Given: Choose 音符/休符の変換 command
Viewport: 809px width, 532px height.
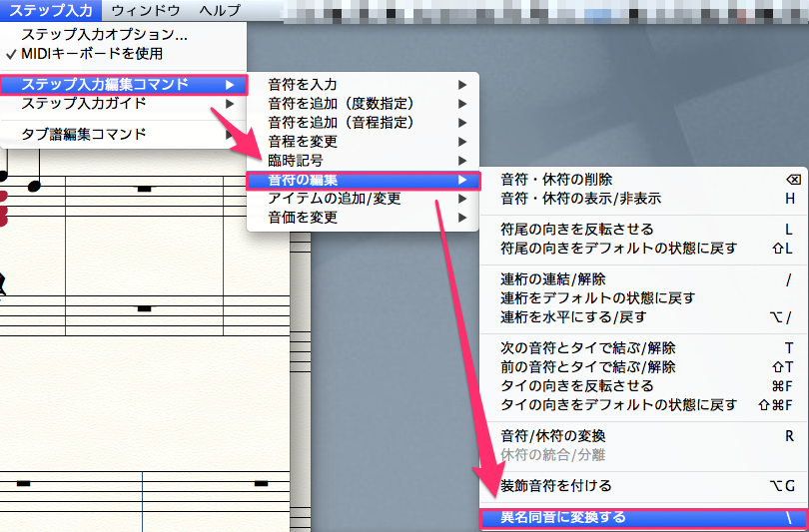Looking at the screenshot, I should click(644, 436).
